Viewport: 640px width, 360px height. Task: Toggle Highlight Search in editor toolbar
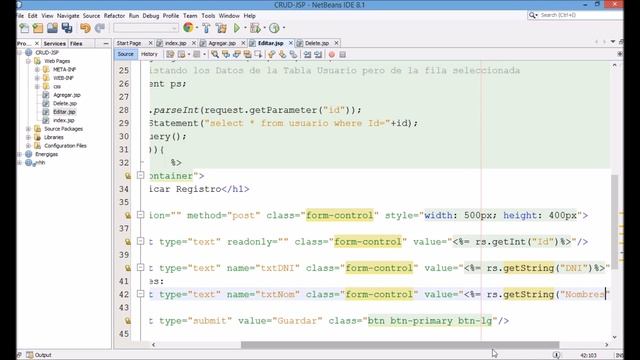coord(247,54)
